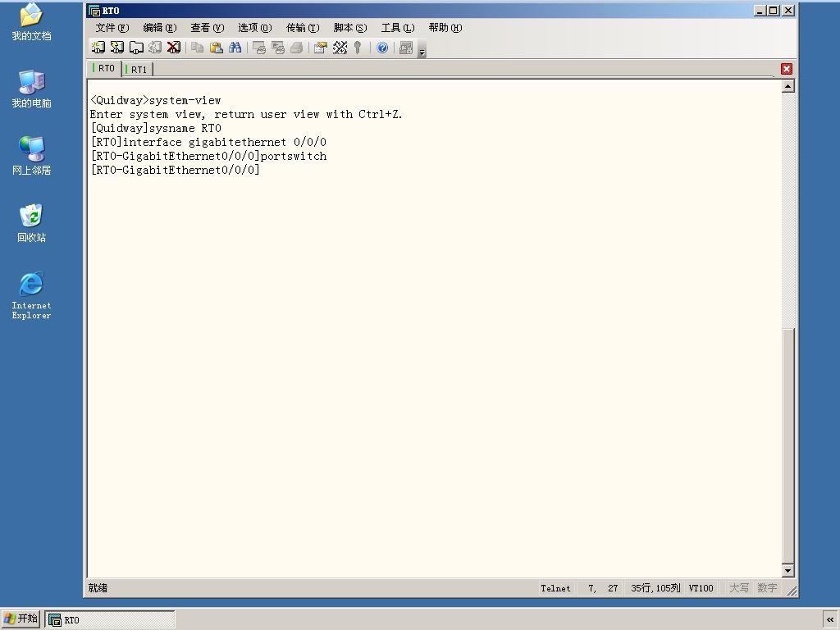Expand the system tray chevron

[830, 619]
